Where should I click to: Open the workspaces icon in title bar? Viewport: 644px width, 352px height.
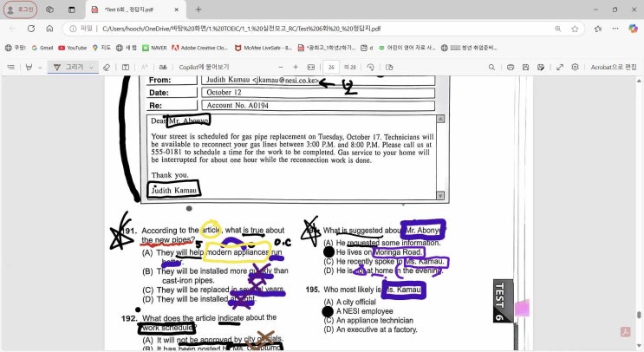49,10
